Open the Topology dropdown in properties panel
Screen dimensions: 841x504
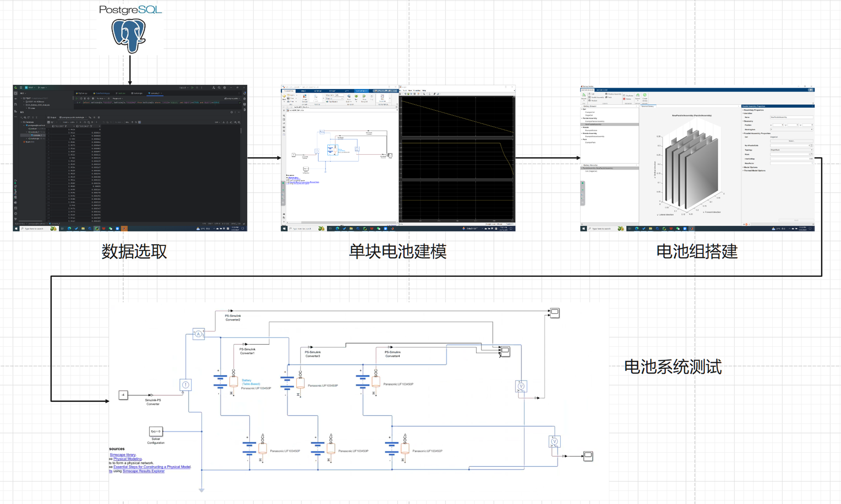791,150
